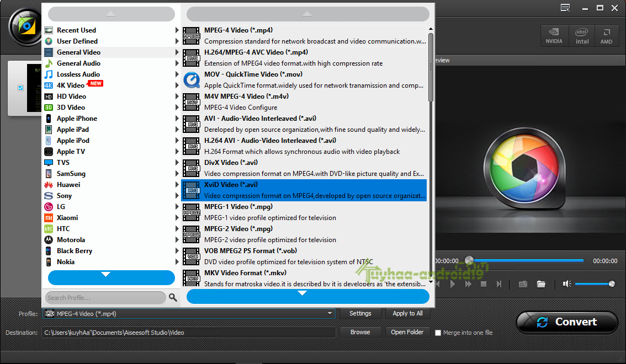626x364 pixels.
Task: Click format list scroll down blue button
Action: point(308,296)
